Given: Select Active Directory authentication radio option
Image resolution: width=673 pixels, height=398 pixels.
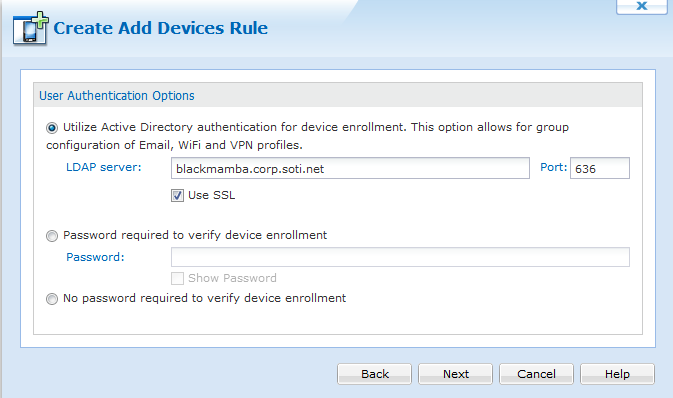Looking at the screenshot, I should pos(52,128).
